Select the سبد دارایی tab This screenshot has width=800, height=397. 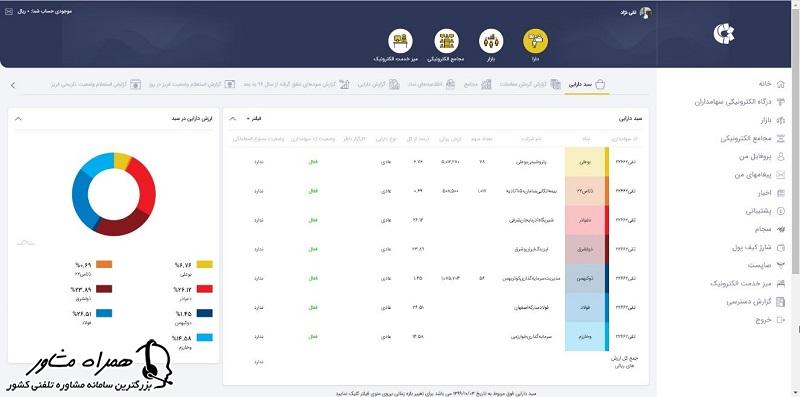587,85
